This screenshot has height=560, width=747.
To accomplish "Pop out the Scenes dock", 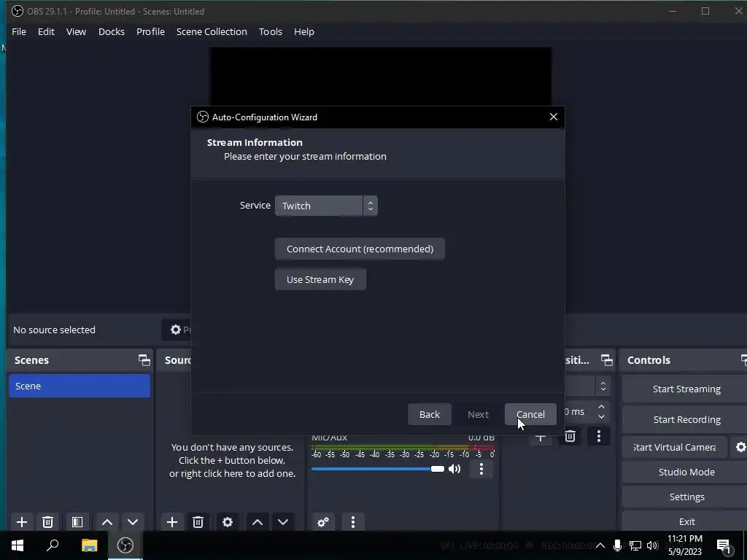I will [x=144, y=360].
